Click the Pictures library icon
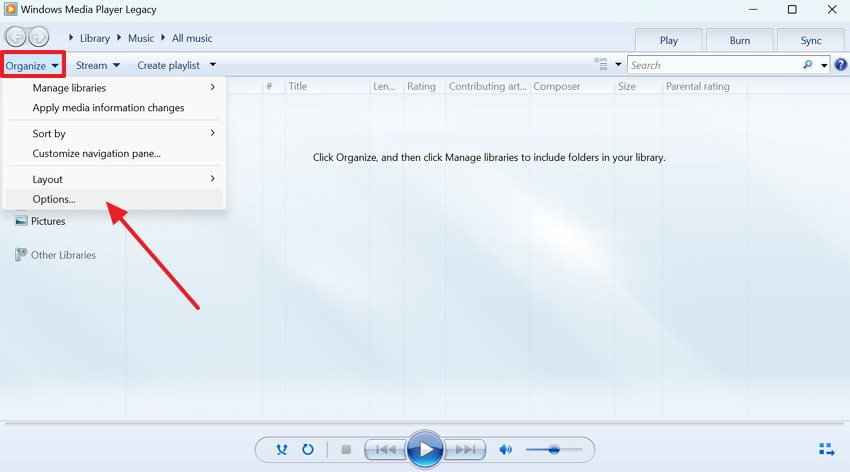The width and height of the screenshot is (850, 472). click(21, 221)
